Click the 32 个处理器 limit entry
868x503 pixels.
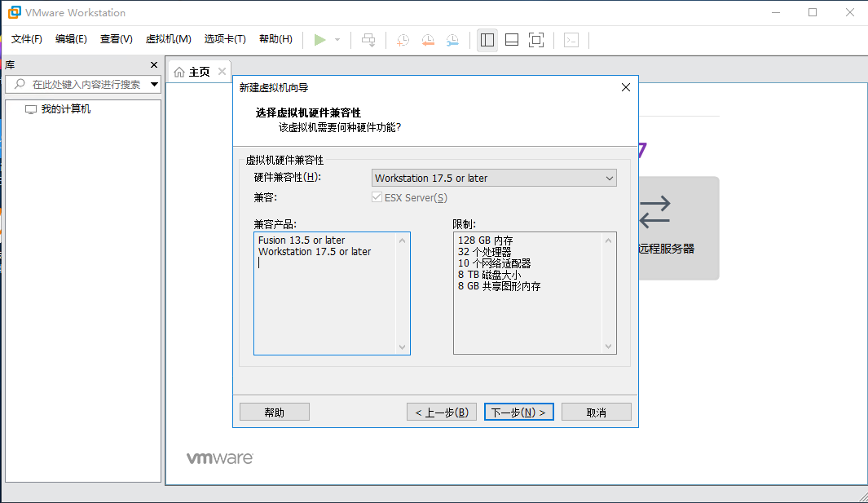(x=484, y=251)
